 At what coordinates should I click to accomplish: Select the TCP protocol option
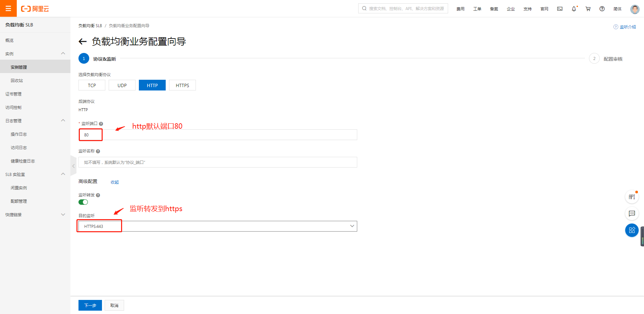(x=92, y=85)
